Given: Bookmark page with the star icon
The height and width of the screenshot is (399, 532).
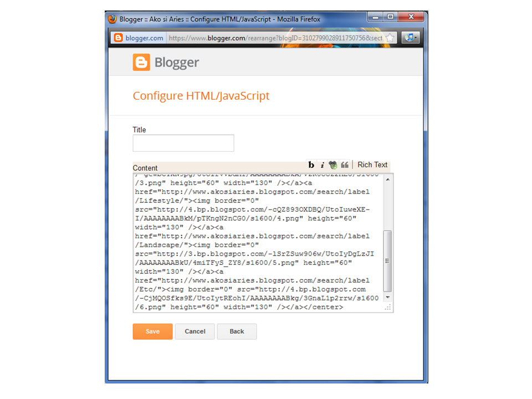Looking at the screenshot, I should (390, 38).
